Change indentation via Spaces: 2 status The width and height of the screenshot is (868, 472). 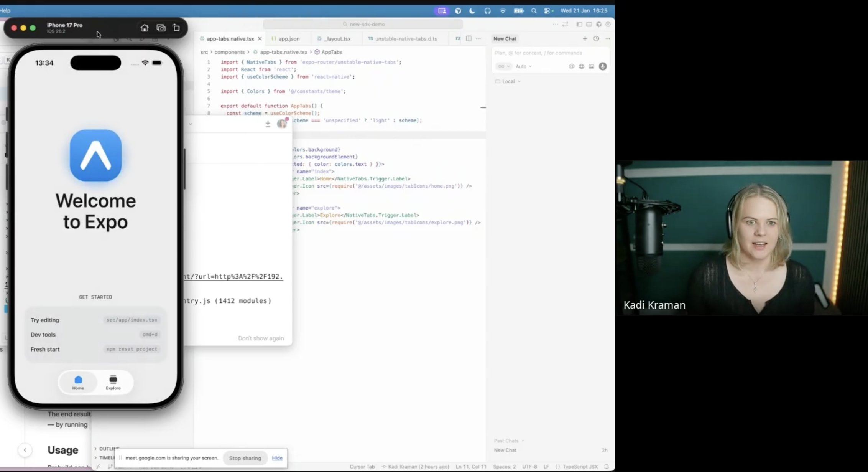(x=504, y=467)
